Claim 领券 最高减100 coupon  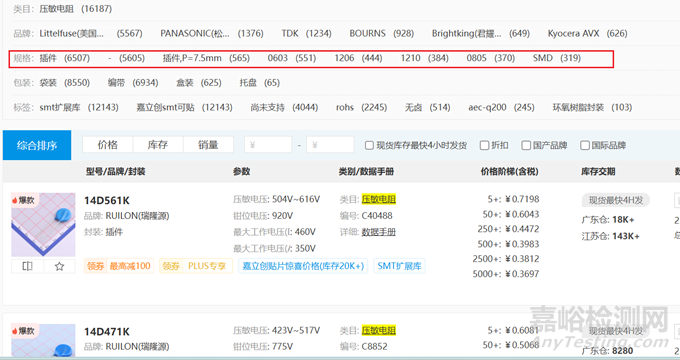(119, 266)
